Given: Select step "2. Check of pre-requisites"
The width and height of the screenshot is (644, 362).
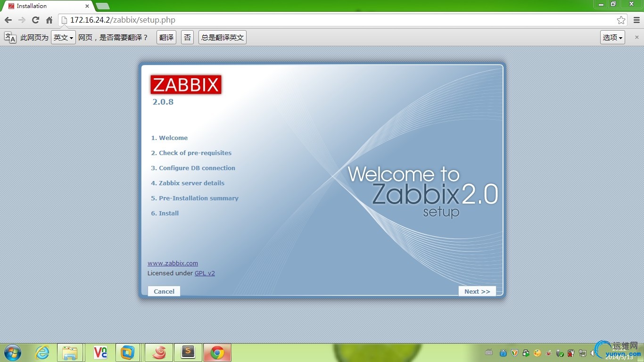Looking at the screenshot, I should pos(191,153).
